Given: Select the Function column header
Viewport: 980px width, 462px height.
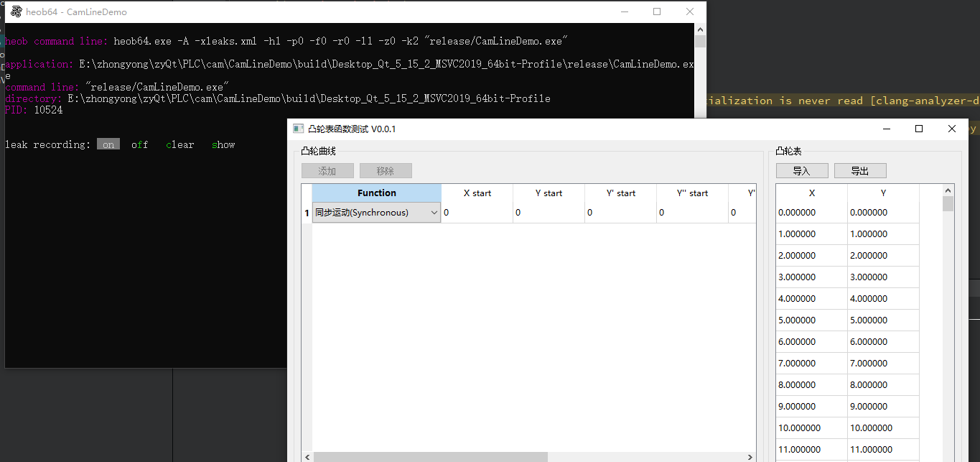Looking at the screenshot, I should [377, 193].
